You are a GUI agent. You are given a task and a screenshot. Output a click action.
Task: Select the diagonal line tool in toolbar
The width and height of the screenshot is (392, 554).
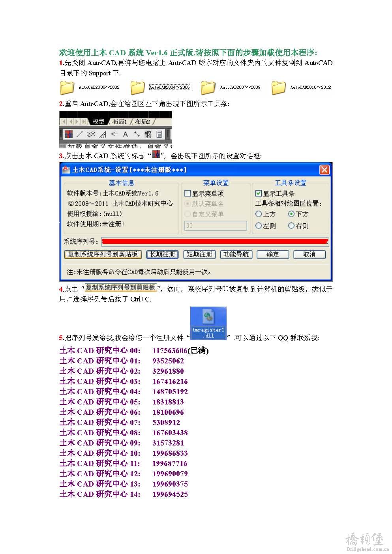(80, 134)
